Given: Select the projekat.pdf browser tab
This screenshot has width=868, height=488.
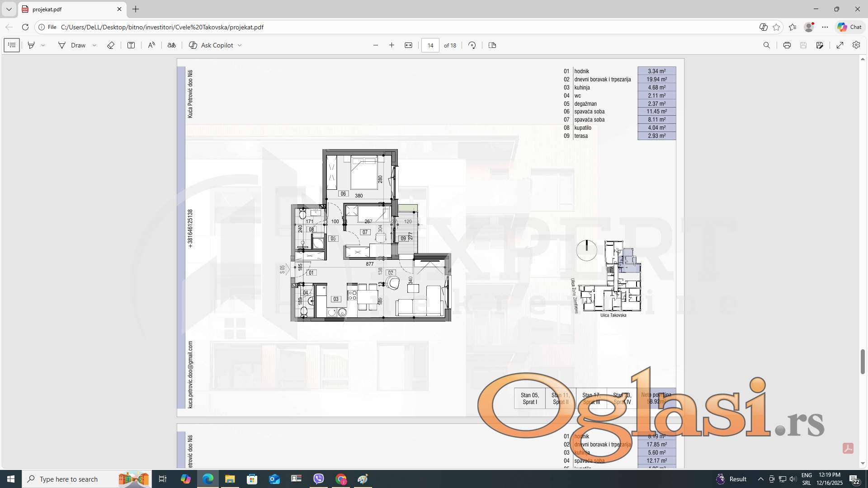Looking at the screenshot, I should [68, 9].
